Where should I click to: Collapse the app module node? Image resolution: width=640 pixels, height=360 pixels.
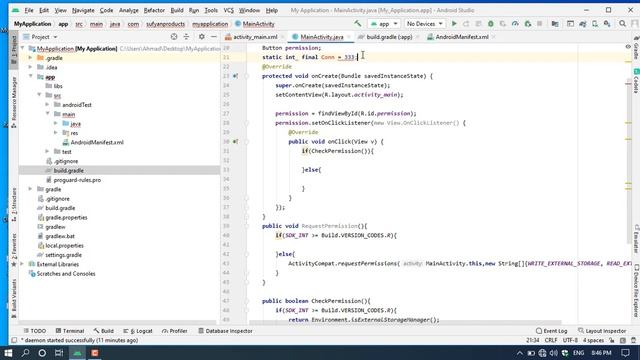(x=30, y=77)
